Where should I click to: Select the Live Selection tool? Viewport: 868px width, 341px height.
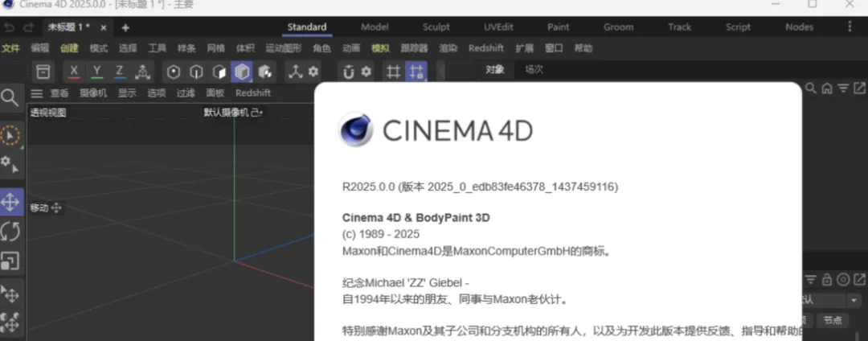point(10,135)
